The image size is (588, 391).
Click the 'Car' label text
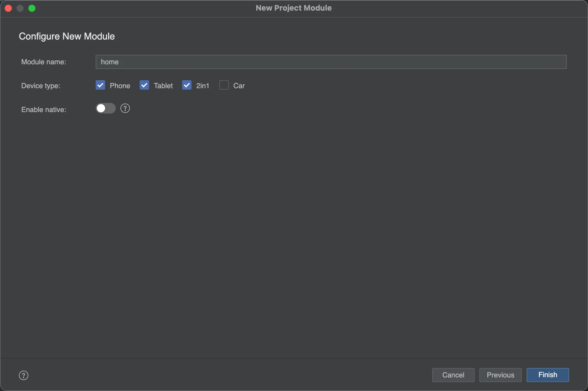click(x=239, y=86)
